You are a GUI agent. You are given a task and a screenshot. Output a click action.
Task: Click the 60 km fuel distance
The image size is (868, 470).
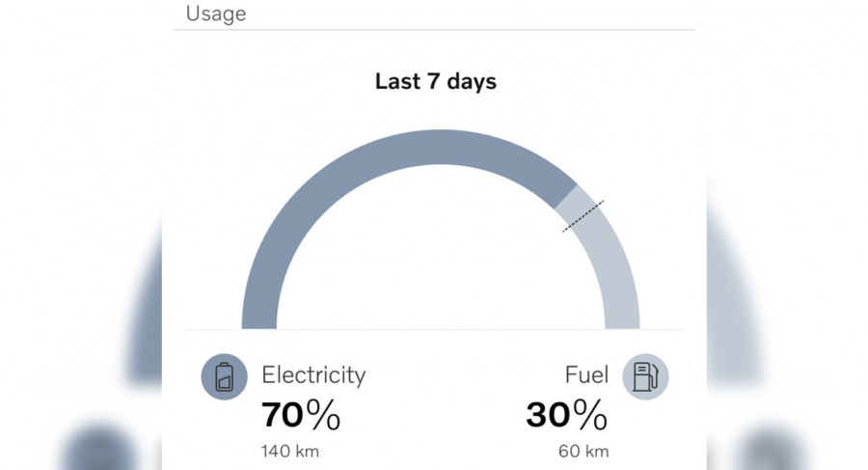(583, 451)
